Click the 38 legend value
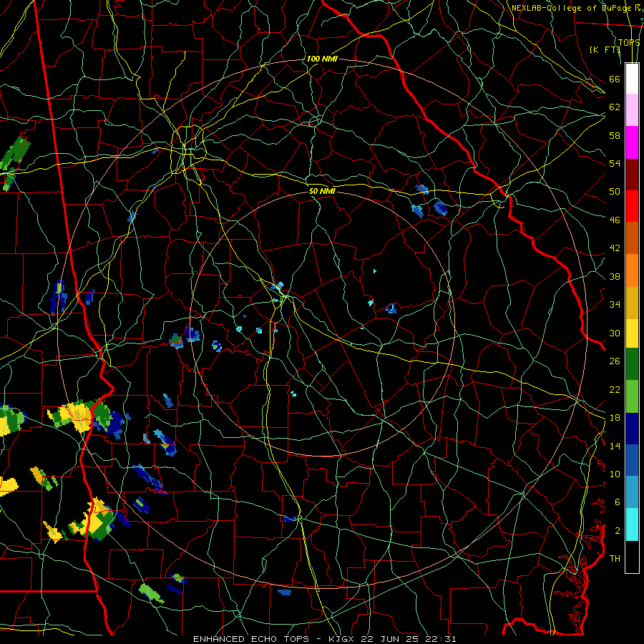 pos(615,276)
